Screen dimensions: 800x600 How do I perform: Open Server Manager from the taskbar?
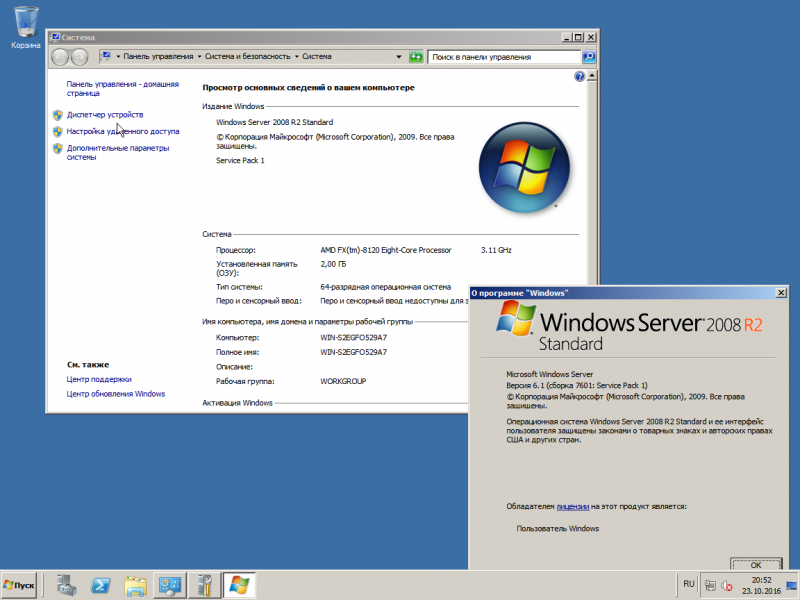[x=66, y=585]
